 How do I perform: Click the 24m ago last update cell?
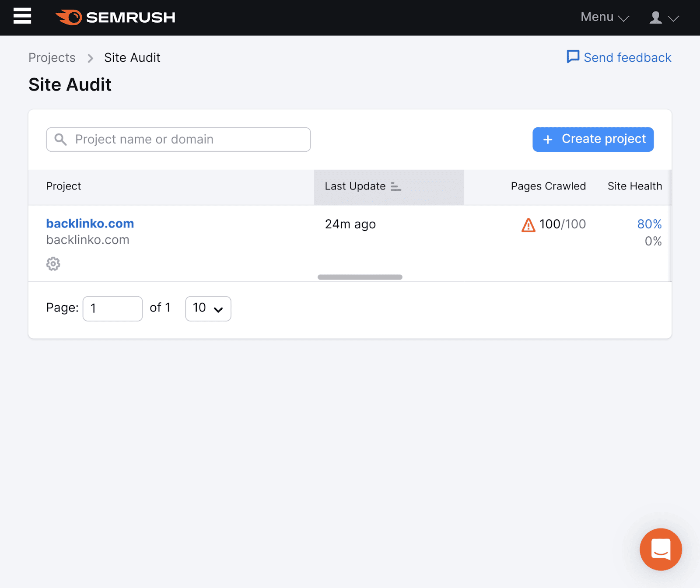pyautogui.click(x=350, y=224)
